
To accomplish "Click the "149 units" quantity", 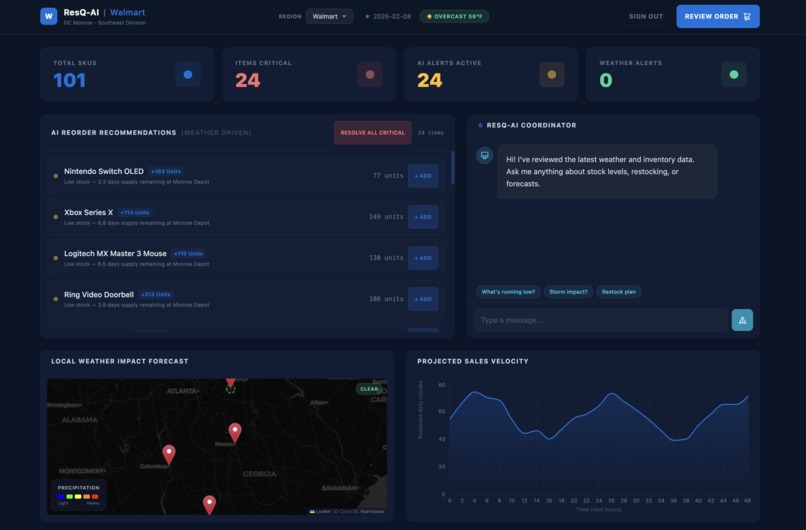I will (386, 217).
